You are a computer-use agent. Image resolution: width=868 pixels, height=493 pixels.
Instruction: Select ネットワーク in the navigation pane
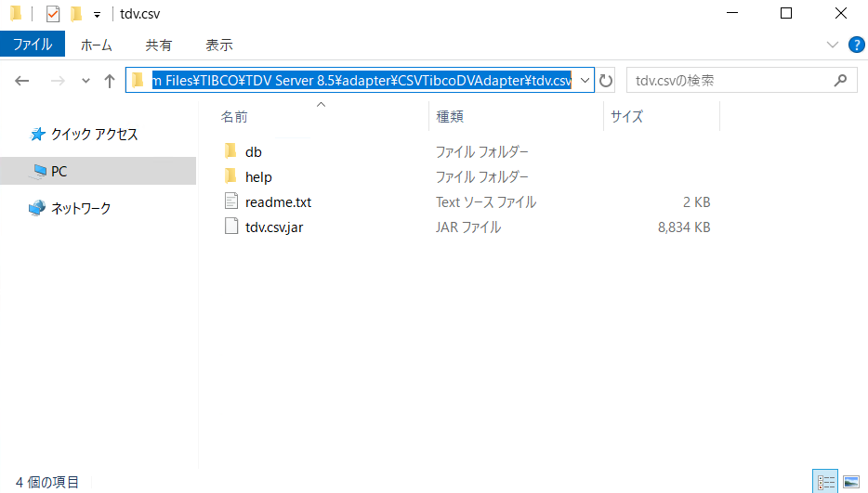tap(81, 208)
